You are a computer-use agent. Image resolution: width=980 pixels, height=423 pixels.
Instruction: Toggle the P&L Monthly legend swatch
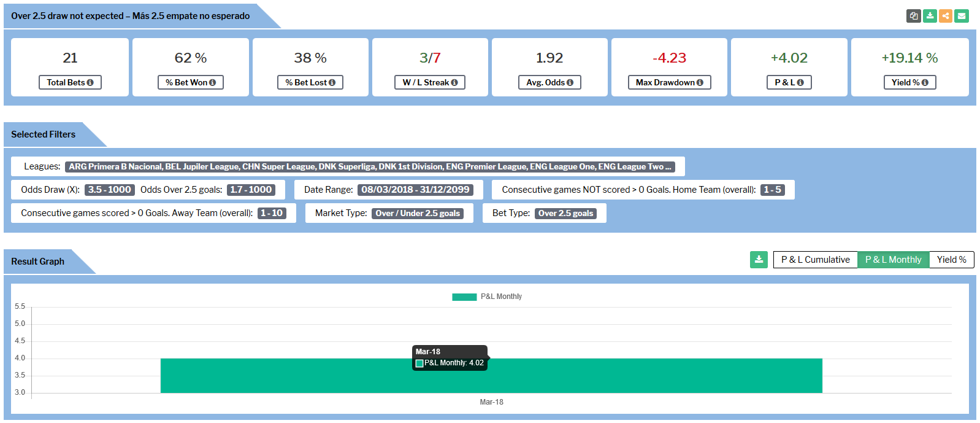click(x=464, y=297)
